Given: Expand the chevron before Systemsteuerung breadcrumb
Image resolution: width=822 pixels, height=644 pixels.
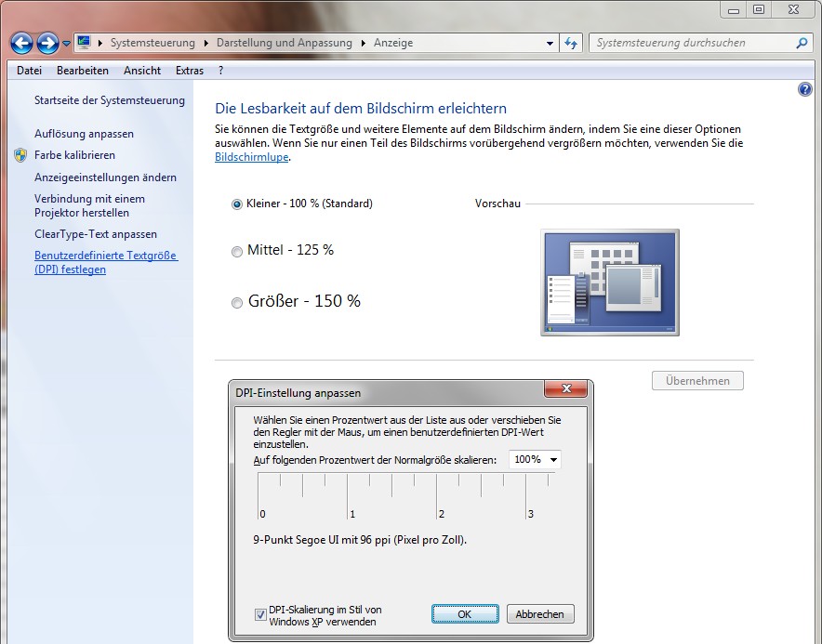Looking at the screenshot, I should tap(100, 43).
